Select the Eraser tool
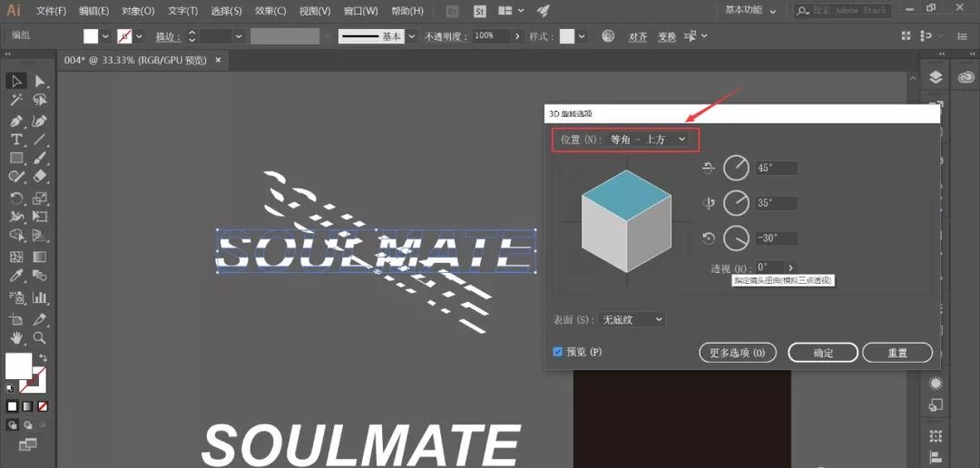Screen dimensions: 980x468 (x=40, y=178)
